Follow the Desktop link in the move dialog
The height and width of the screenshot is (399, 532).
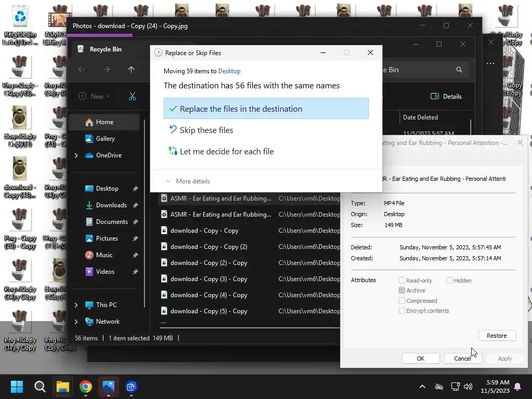pos(229,71)
